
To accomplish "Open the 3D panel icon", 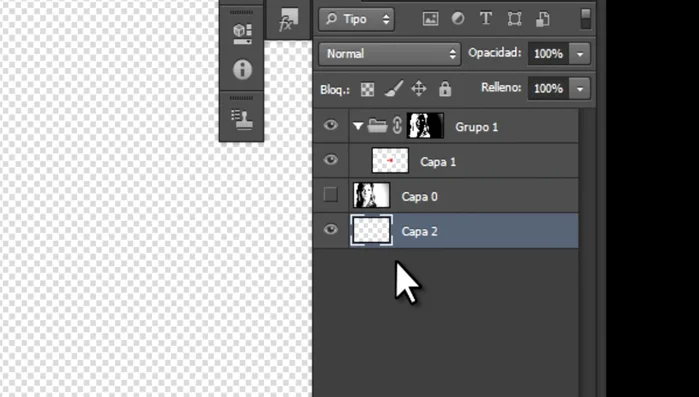I will pyautogui.click(x=242, y=33).
